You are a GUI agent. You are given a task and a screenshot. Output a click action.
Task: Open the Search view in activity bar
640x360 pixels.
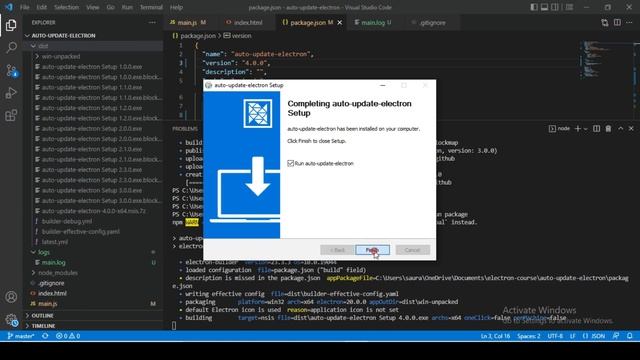[11, 47]
